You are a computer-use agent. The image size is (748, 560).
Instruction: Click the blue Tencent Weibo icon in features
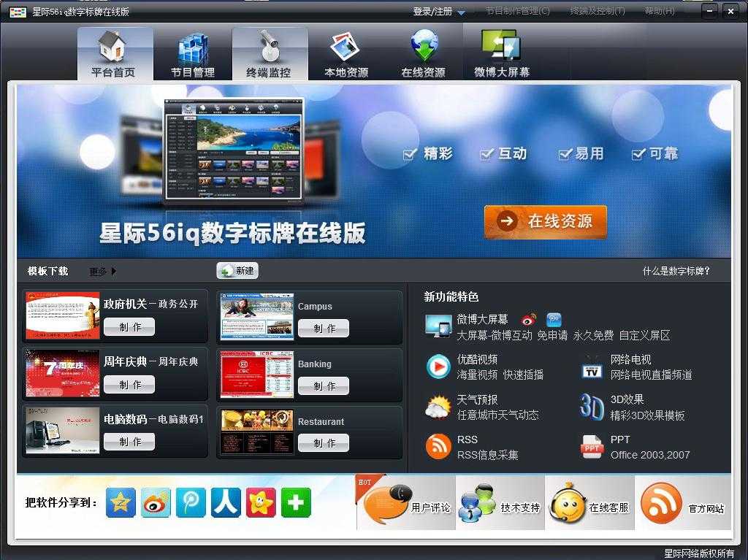554,319
